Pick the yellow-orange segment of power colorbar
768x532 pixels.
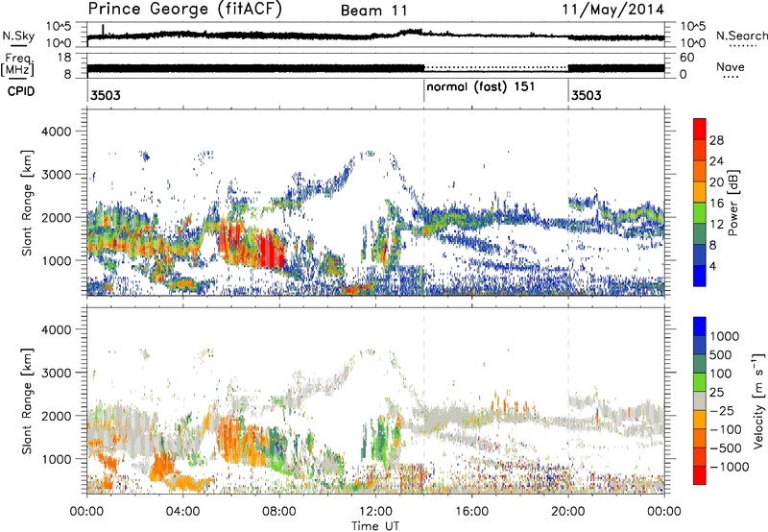[700, 192]
